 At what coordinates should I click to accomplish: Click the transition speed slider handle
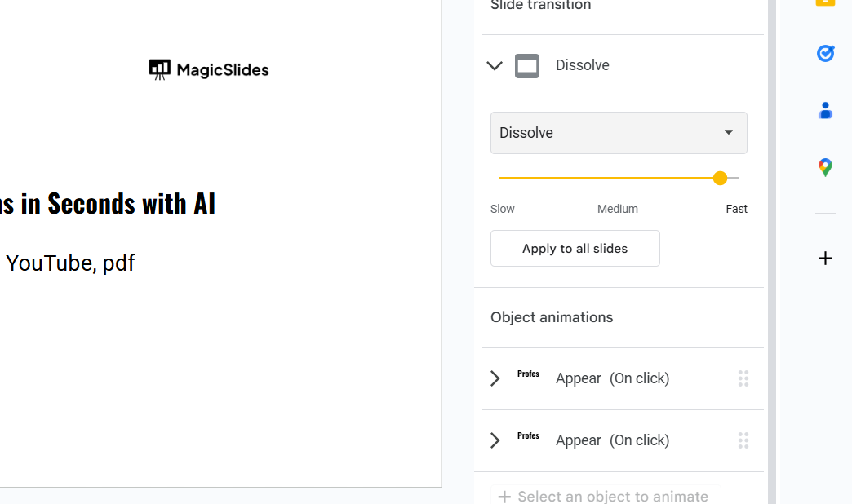pyautogui.click(x=720, y=178)
